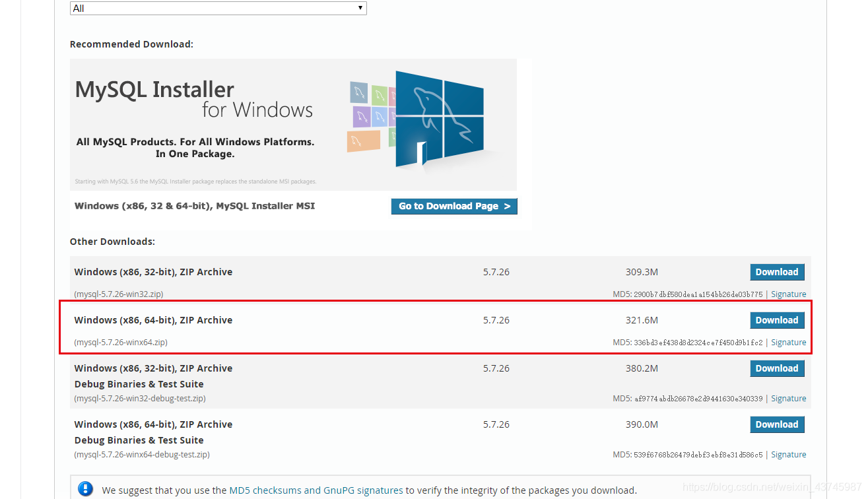Click the 309.3M file size

point(642,272)
